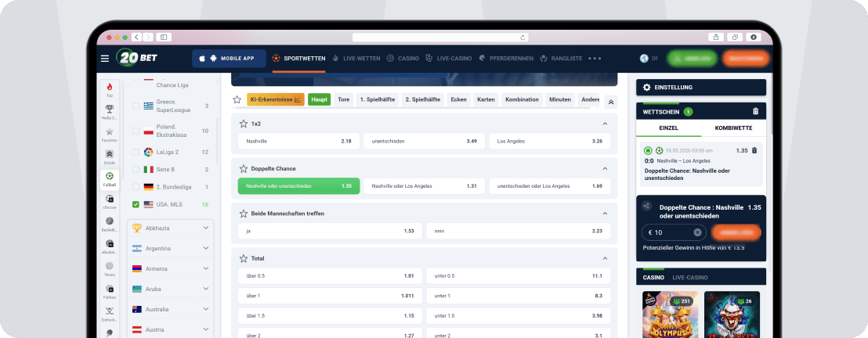This screenshot has height=338, width=868.
Task: Favorite the Doppelte Chance market star
Action: 244,168
